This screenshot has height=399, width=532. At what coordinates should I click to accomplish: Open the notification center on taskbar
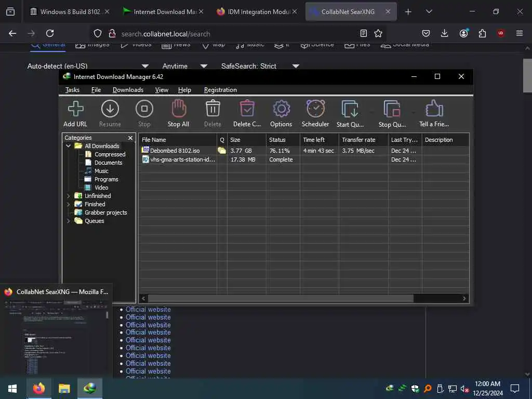(515, 389)
